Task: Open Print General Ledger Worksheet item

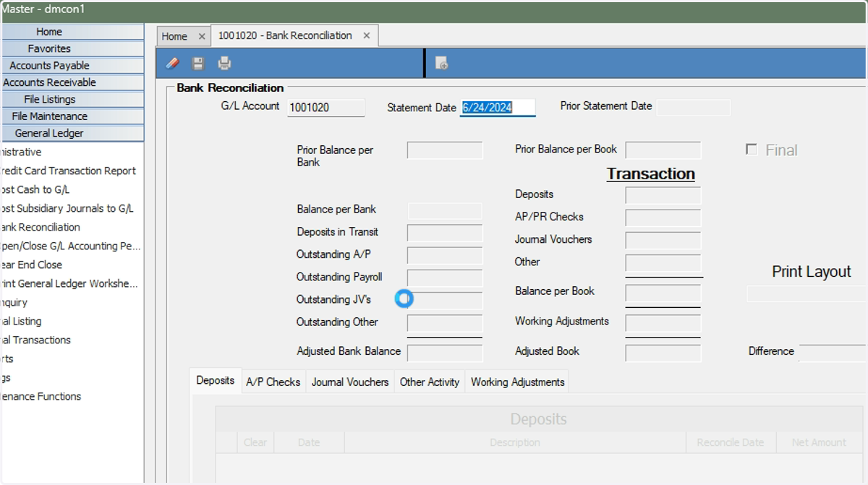Action: tap(69, 283)
